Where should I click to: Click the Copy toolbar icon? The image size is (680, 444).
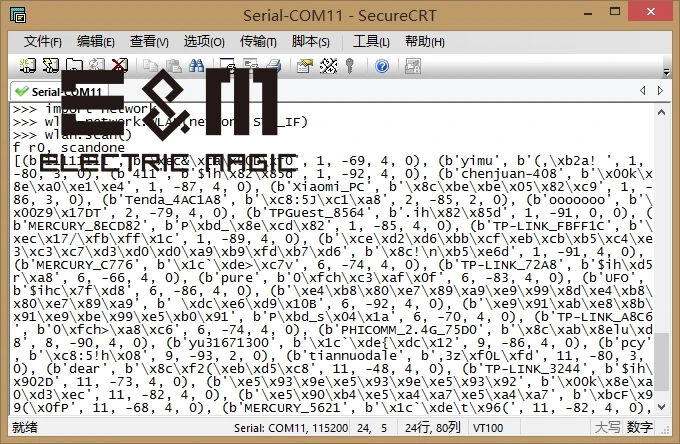click(x=150, y=66)
